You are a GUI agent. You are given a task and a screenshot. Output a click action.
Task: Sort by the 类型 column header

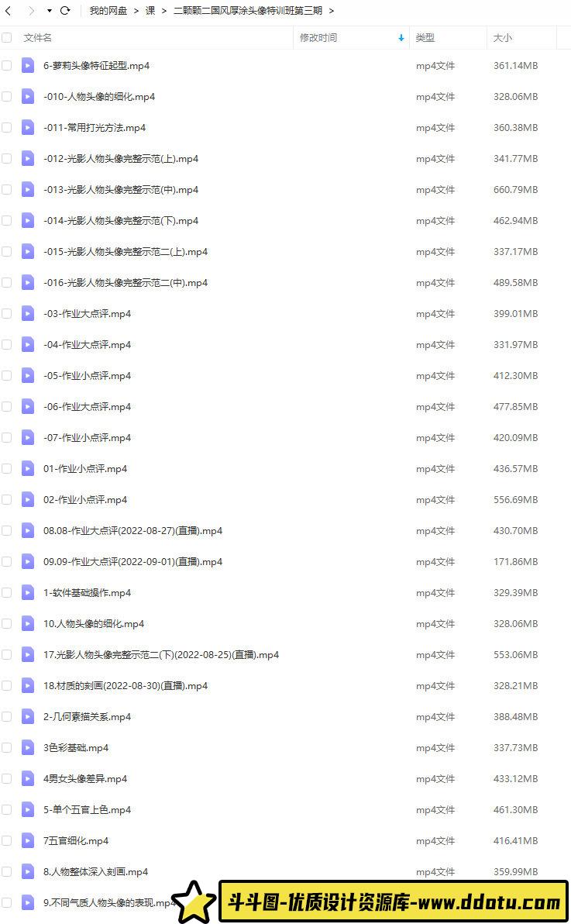click(x=425, y=38)
